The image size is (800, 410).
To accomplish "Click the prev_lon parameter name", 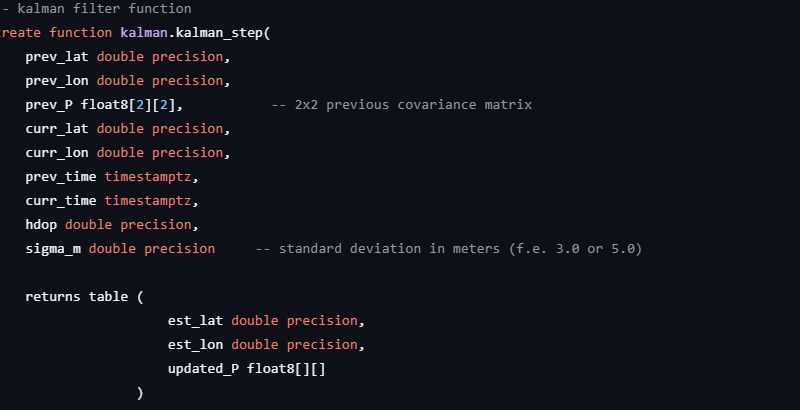I will 57,81.
